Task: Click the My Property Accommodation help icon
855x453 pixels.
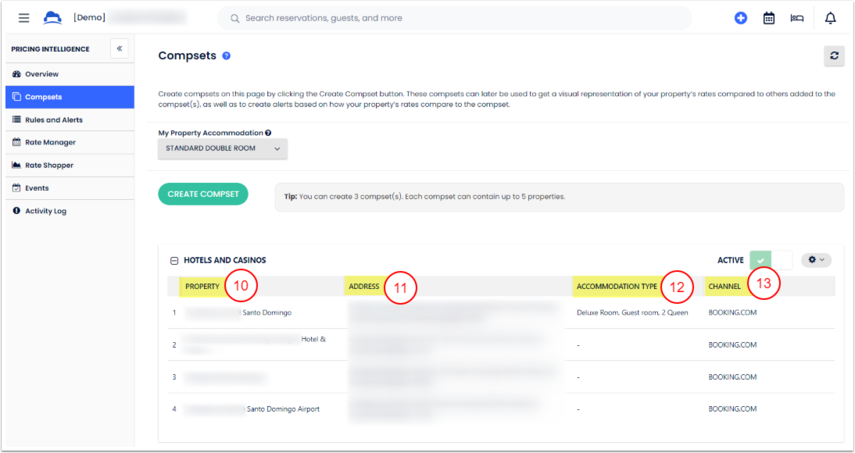Action: point(268,132)
